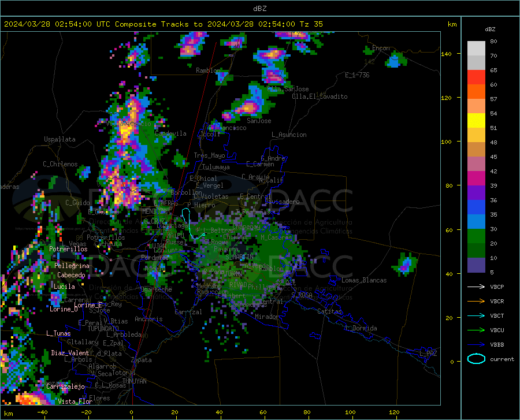Select the E_1-736 label

357,75
